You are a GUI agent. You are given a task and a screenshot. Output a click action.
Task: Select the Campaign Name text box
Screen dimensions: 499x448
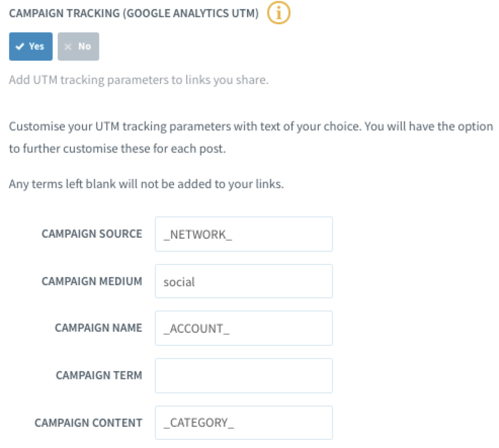243,328
